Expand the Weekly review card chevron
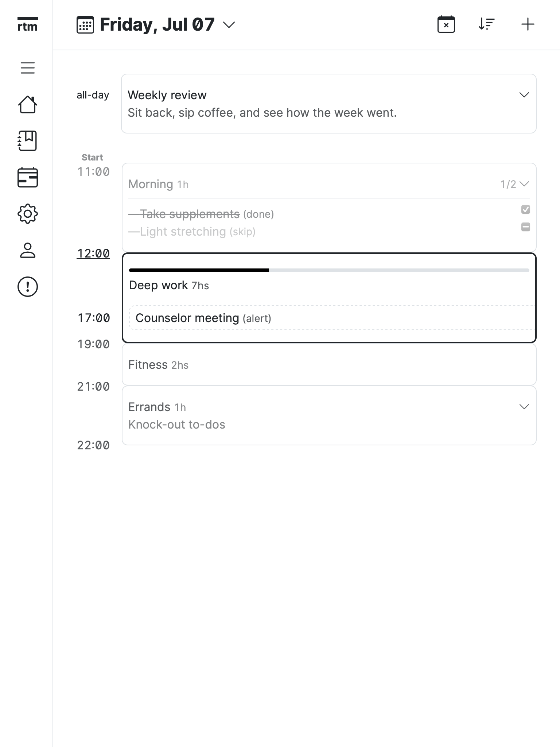560x747 pixels. pyautogui.click(x=524, y=95)
